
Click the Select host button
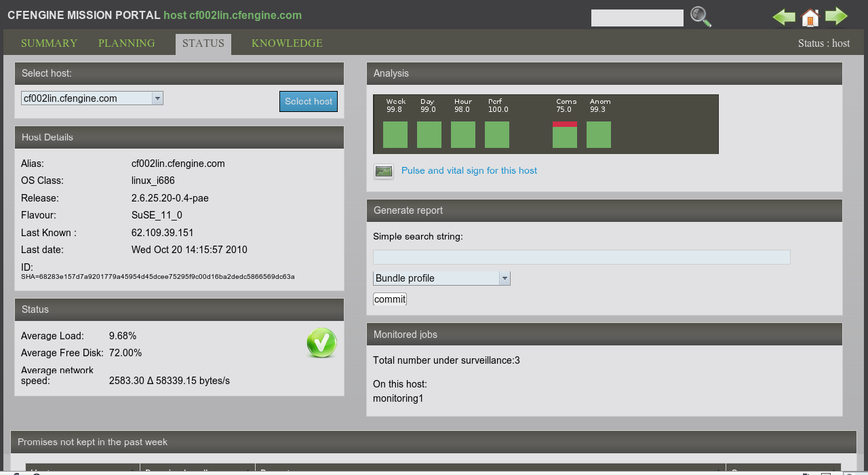pyautogui.click(x=309, y=101)
